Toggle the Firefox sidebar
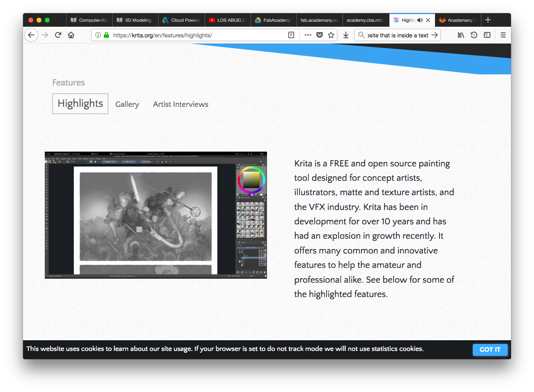Screen dimensions: 534x392 487,35
